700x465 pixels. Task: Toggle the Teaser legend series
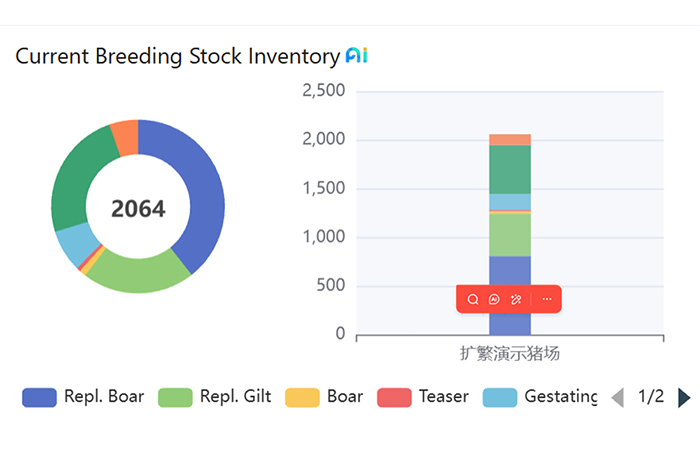(422, 397)
